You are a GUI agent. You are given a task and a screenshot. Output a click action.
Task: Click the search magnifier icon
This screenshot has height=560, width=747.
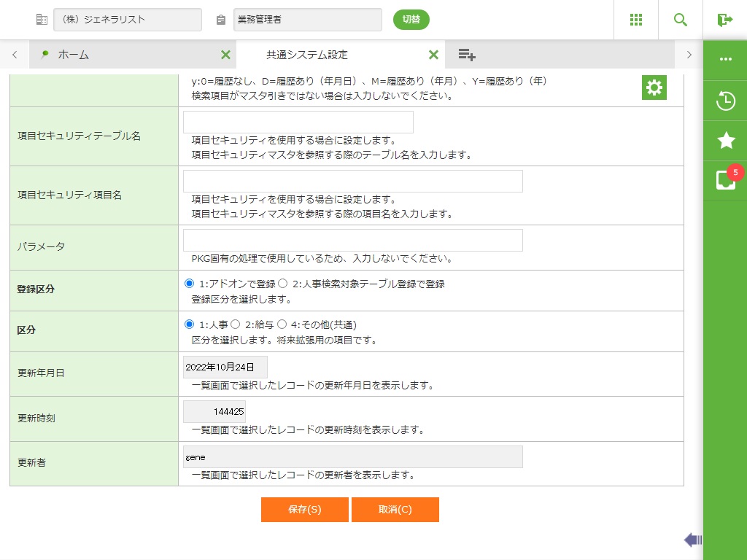[x=680, y=20]
